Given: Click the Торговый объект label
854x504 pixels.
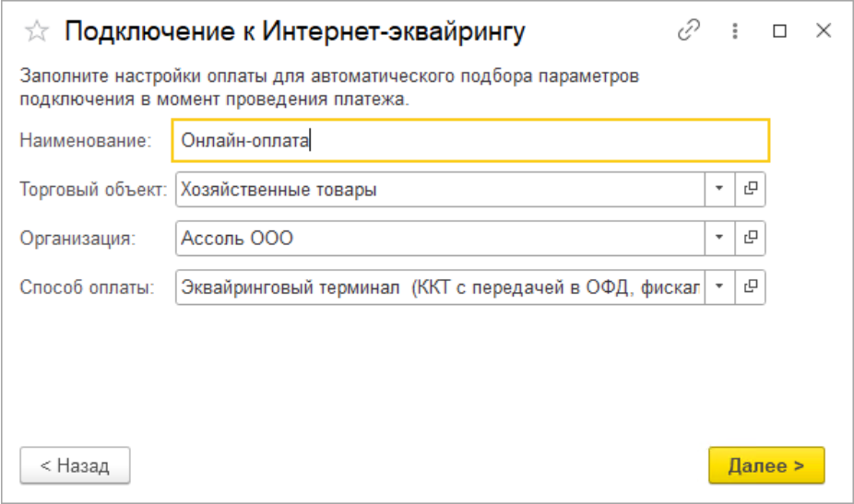Looking at the screenshot, I should pyautogui.click(x=93, y=190).
